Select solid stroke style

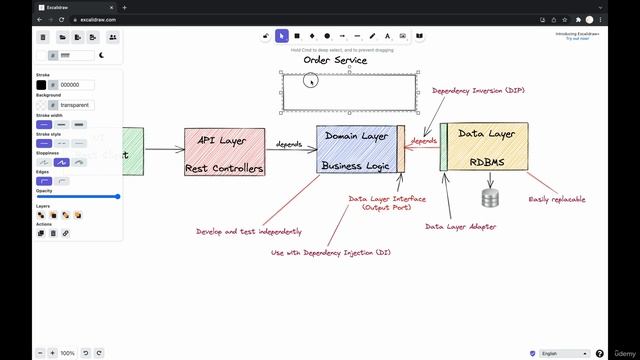click(44, 143)
